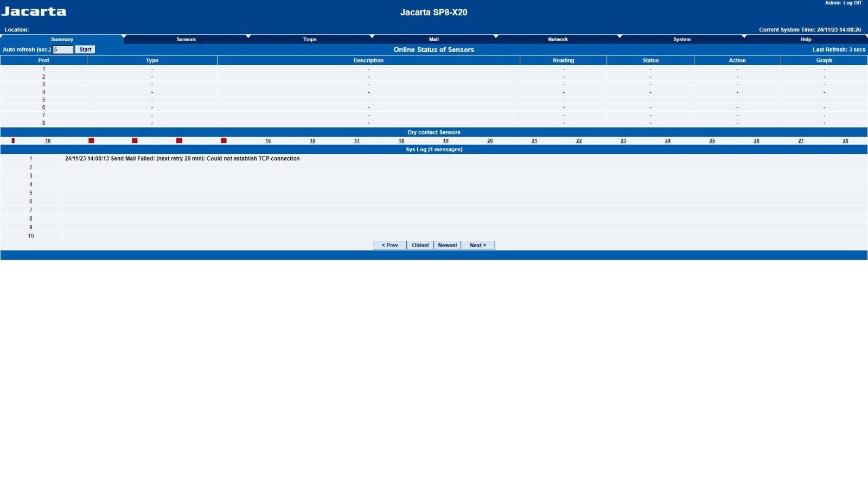Click the red alarm indicator for sensor 9
The image size is (868, 488).
coord(13,140)
